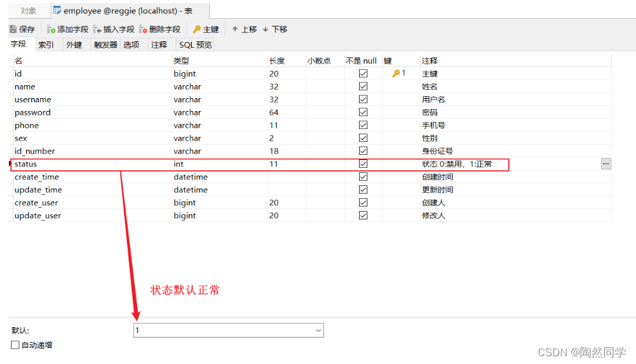
Task: Click the Insert Field (插入字段) icon
Action: coord(97,29)
